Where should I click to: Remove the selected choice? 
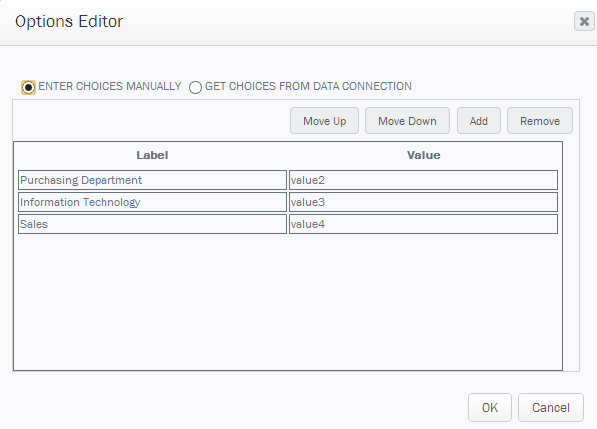point(540,121)
